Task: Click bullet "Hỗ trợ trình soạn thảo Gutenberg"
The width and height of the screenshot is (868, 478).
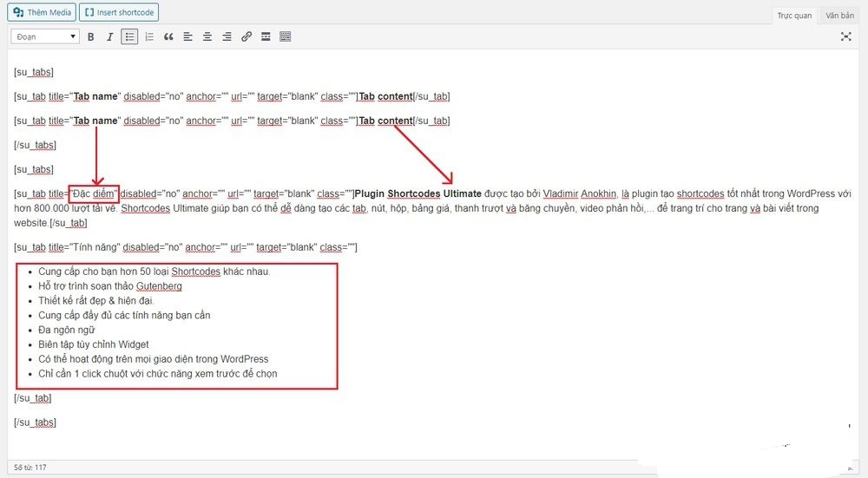Action: tap(110, 286)
